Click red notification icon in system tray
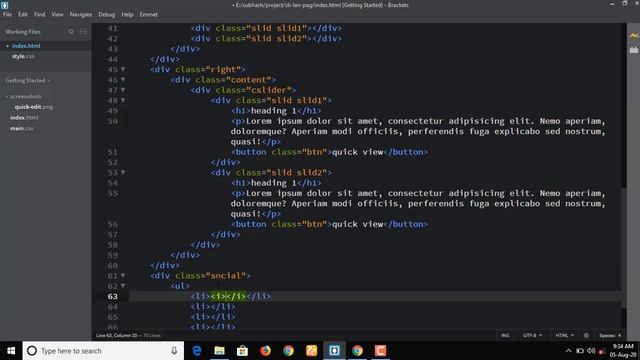 (602, 351)
